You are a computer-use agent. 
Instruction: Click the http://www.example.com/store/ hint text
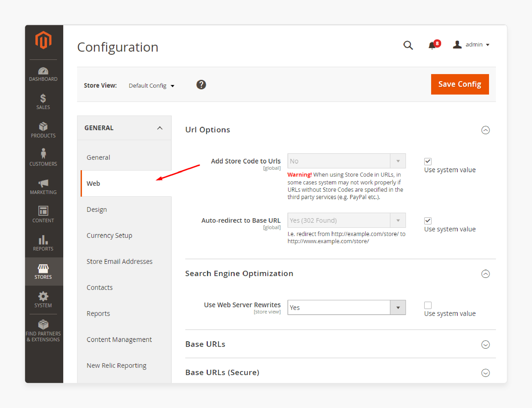point(328,241)
